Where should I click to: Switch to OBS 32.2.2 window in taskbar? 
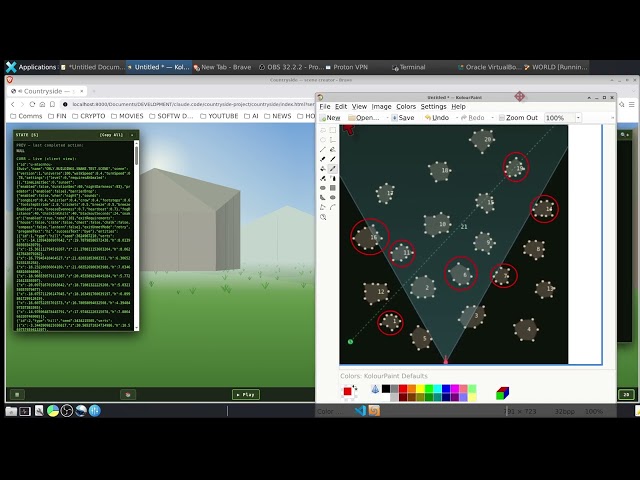[291, 67]
